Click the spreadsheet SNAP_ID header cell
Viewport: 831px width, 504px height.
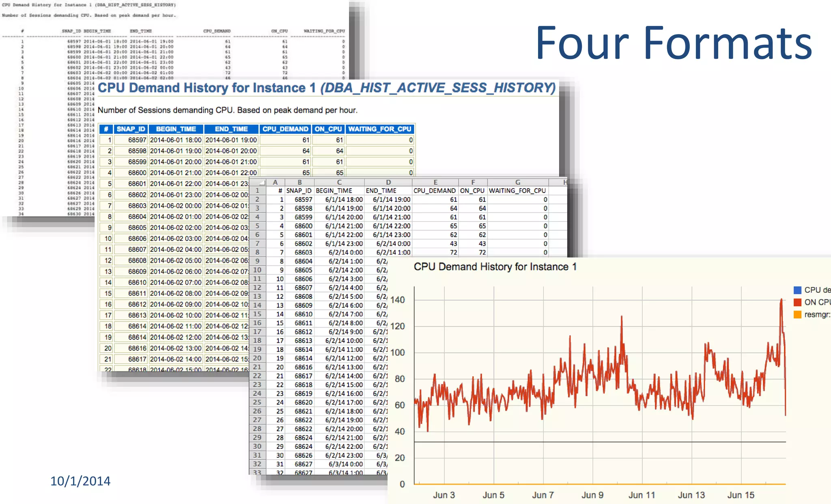point(299,191)
